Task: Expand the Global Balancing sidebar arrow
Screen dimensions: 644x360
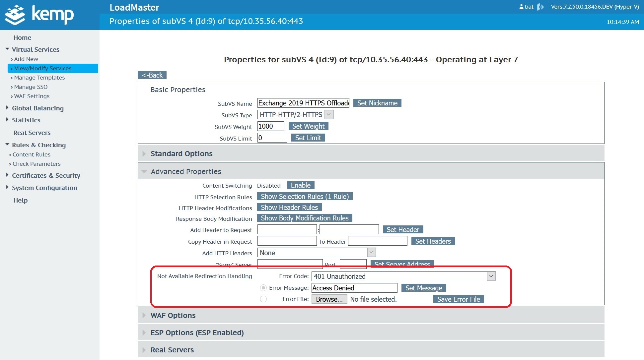Action: tap(7, 108)
